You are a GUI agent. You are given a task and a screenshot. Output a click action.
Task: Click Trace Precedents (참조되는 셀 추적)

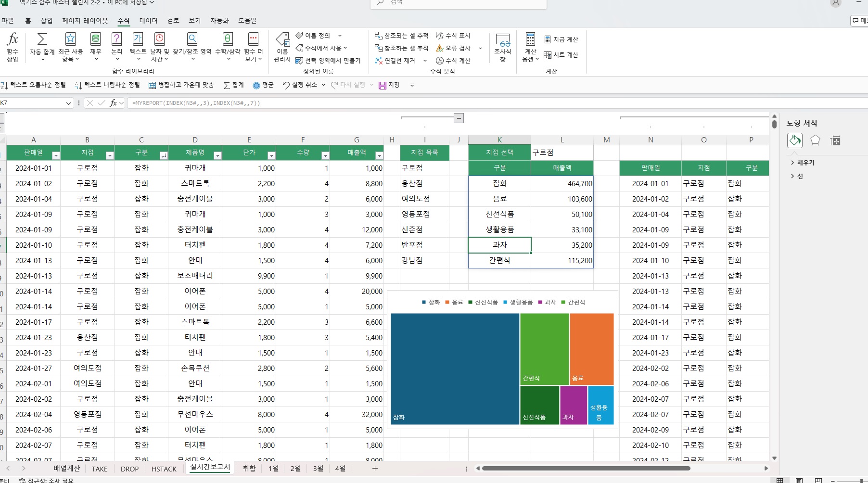point(401,36)
